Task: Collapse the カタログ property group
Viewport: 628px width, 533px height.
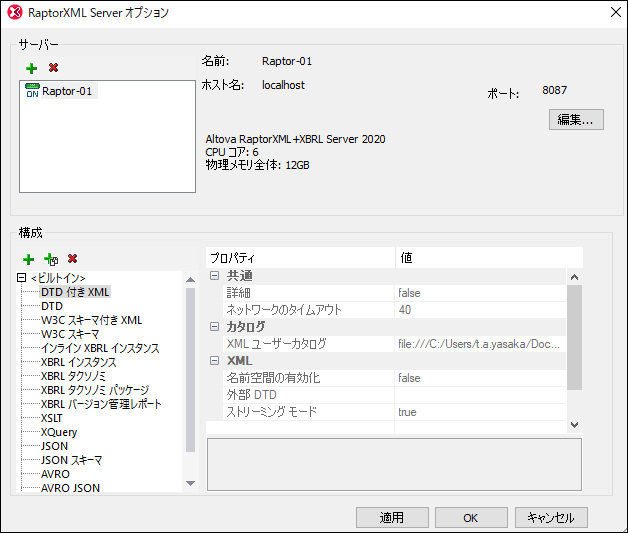Action: (x=214, y=327)
